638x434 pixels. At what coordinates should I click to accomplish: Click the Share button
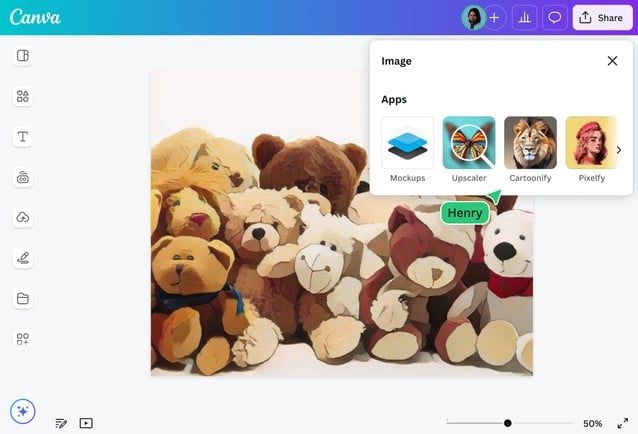(x=601, y=18)
